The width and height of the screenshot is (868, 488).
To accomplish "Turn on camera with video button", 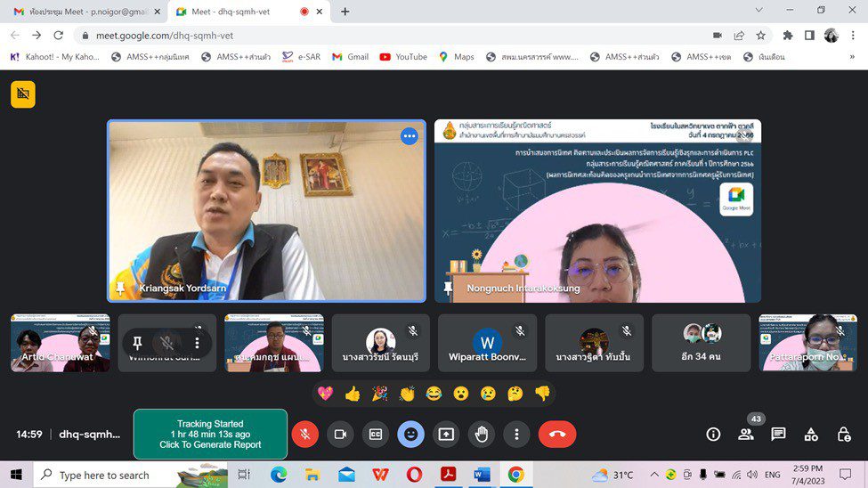I will (340, 435).
